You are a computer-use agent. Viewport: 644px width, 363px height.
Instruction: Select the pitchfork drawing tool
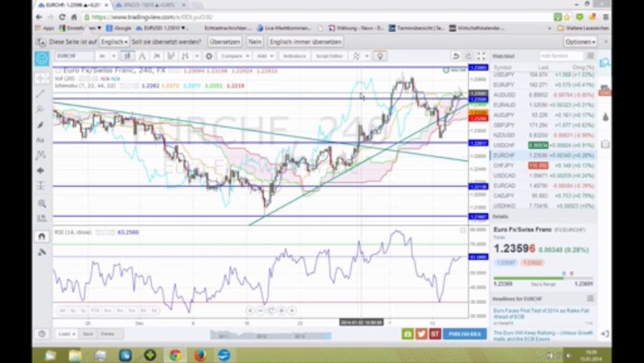pos(41,109)
